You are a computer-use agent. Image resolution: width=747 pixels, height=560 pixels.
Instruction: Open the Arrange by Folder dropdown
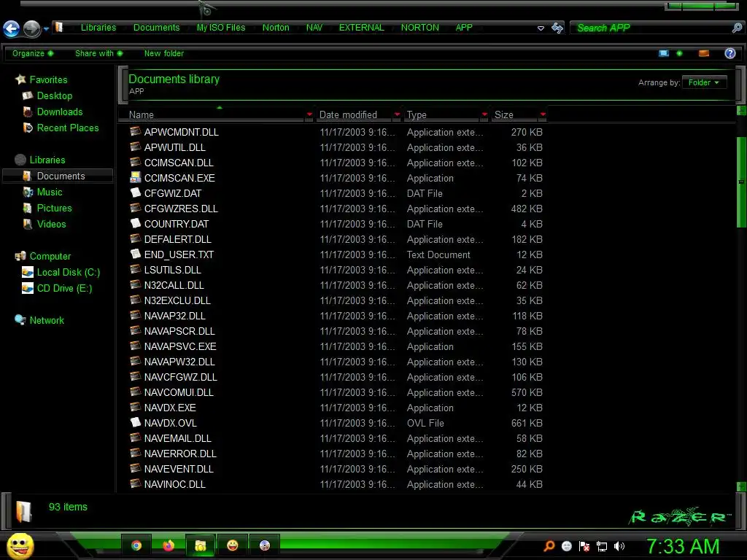[704, 82]
